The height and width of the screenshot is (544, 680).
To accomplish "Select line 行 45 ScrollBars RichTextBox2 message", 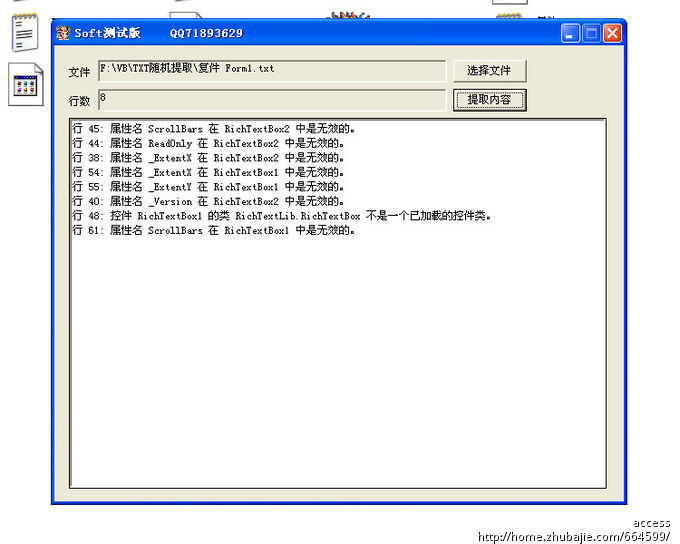I will pos(214,129).
